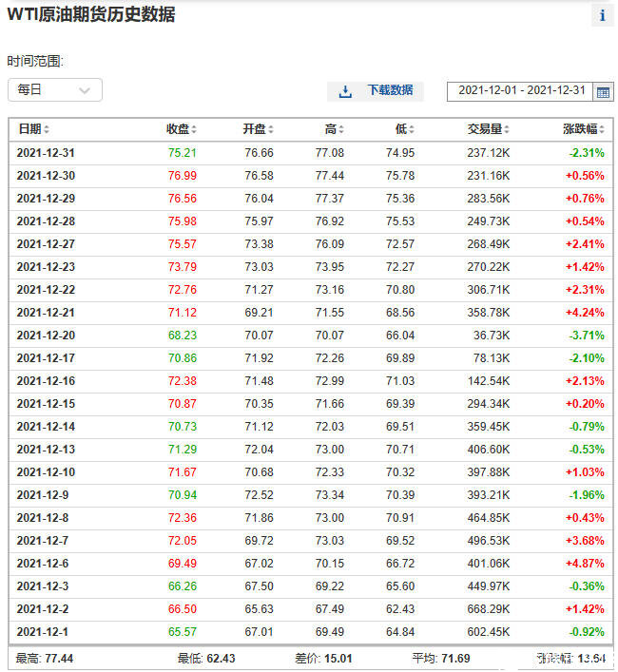
Task: Select date cell 2021-12-7
Action: [43, 541]
